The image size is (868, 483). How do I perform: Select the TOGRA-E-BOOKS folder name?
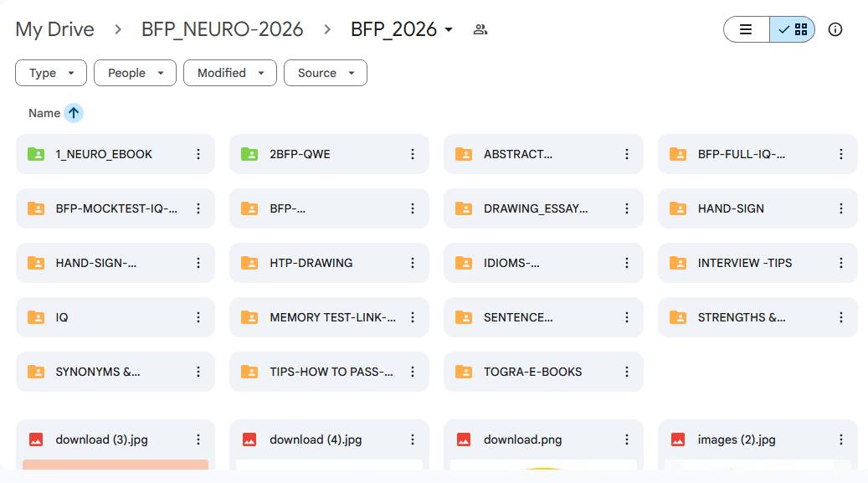(532, 372)
